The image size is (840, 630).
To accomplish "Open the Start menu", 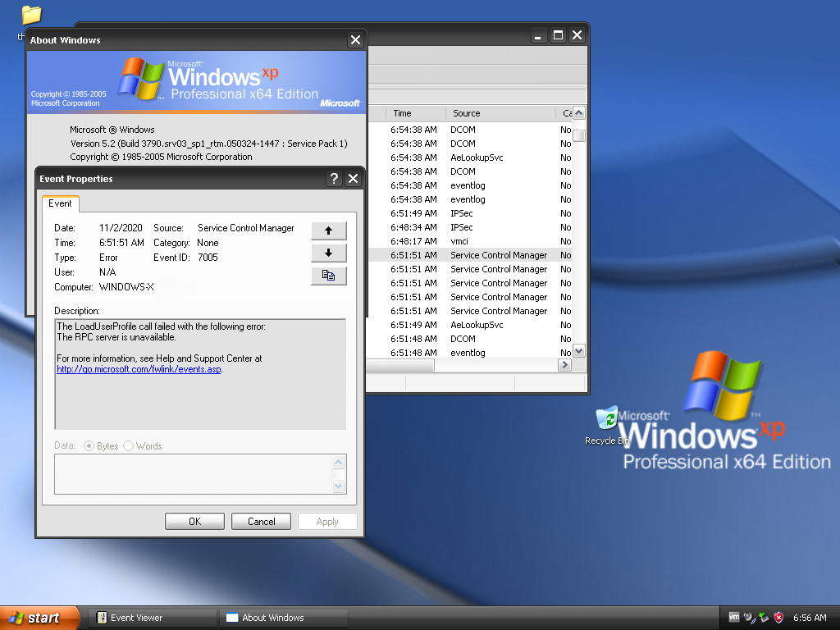I will [39, 618].
